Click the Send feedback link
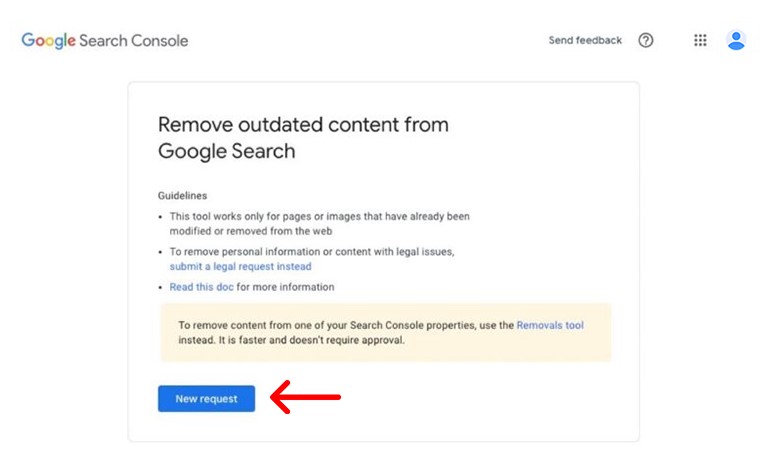Viewport: 776px width, 476px height. (x=585, y=40)
